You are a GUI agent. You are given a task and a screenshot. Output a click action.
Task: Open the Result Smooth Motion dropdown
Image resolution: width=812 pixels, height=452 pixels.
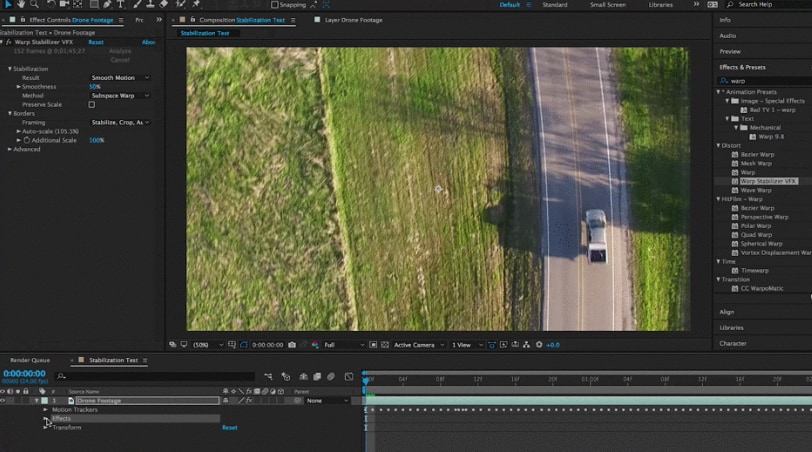[x=120, y=78]
